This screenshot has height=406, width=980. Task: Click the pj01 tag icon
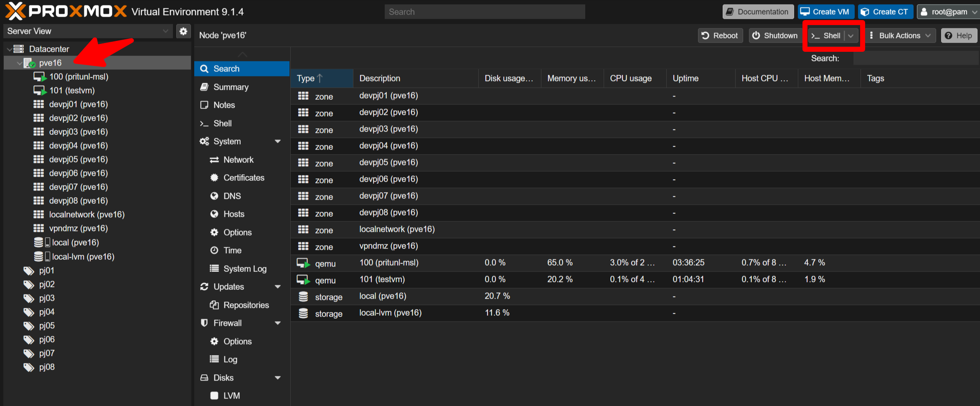coord(28,271)
